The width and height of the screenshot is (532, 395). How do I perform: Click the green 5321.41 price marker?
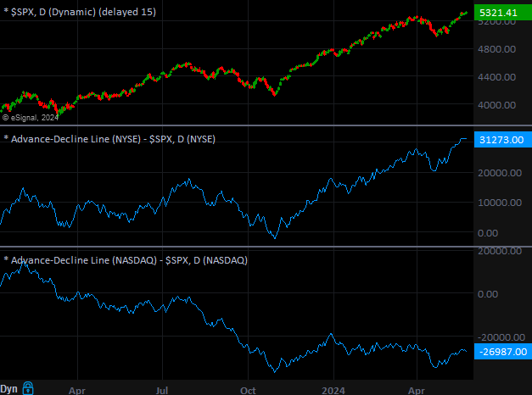pyautogui.click(x=503, y=13)
